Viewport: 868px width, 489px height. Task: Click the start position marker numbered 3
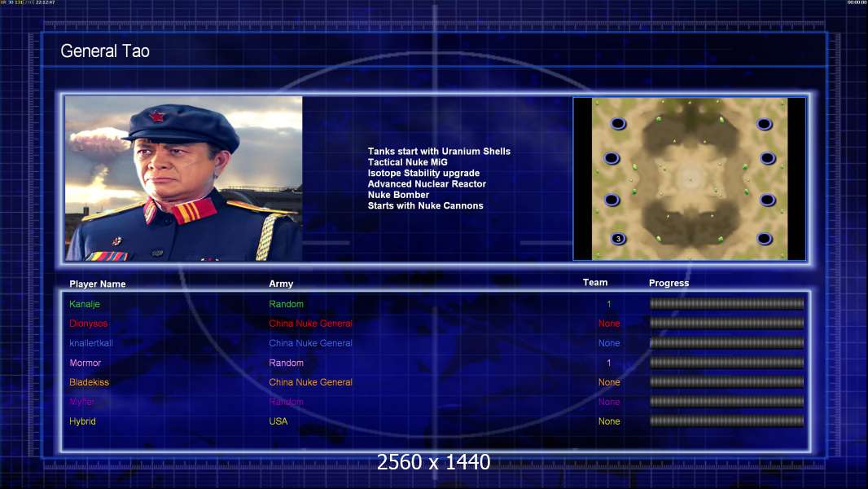618,239
